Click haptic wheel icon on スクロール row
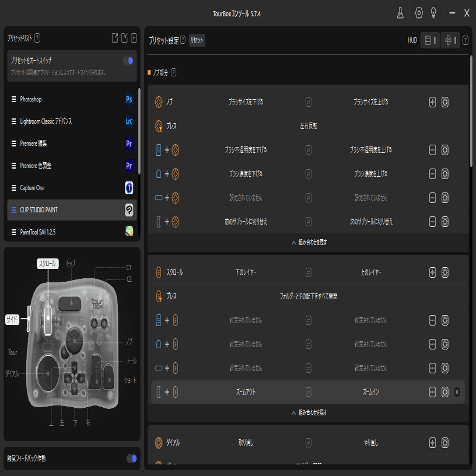Screen dimensions: 476x476 [444, 272]
